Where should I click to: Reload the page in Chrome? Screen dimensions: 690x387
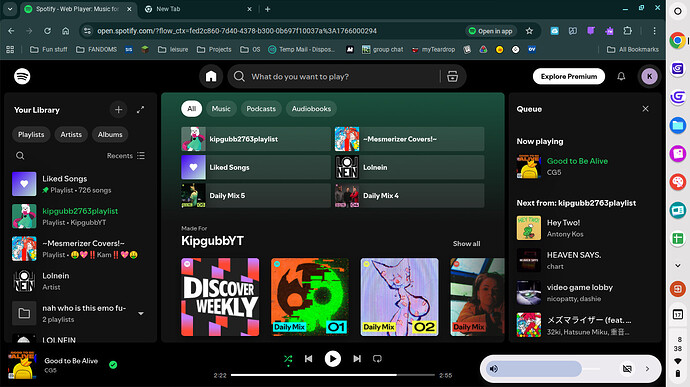click(47, 31)
